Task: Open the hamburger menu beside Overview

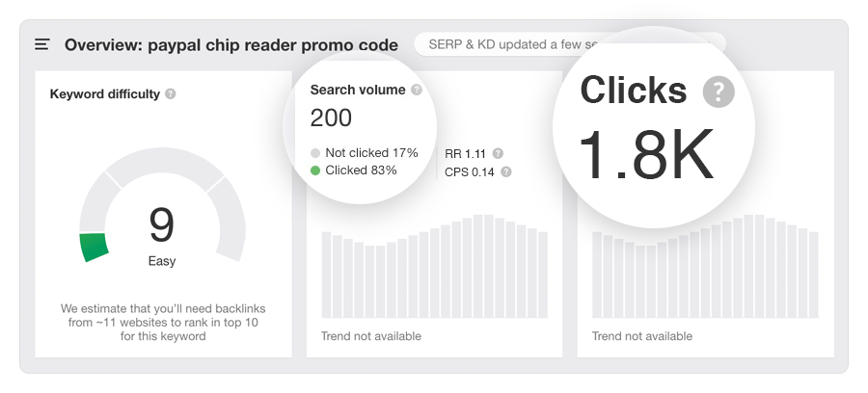Action: tap(42, 44)
